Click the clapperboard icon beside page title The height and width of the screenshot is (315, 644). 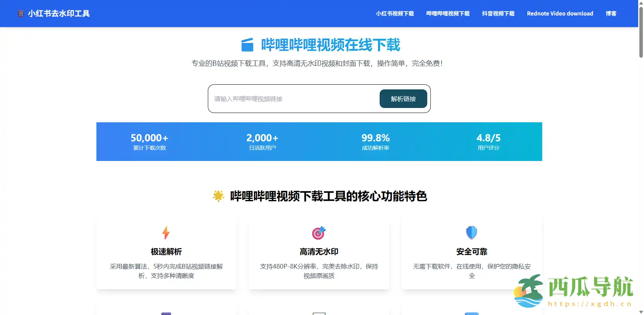pos(247,45)
